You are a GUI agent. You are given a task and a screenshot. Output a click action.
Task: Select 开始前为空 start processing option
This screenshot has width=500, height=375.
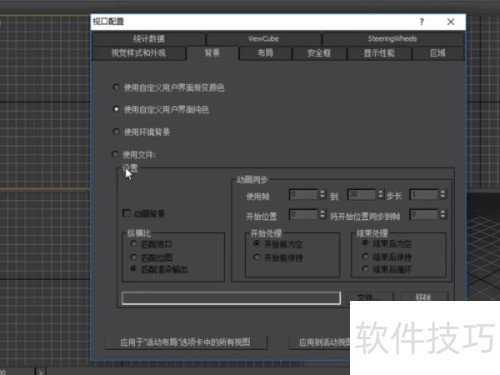pos(256,244)
